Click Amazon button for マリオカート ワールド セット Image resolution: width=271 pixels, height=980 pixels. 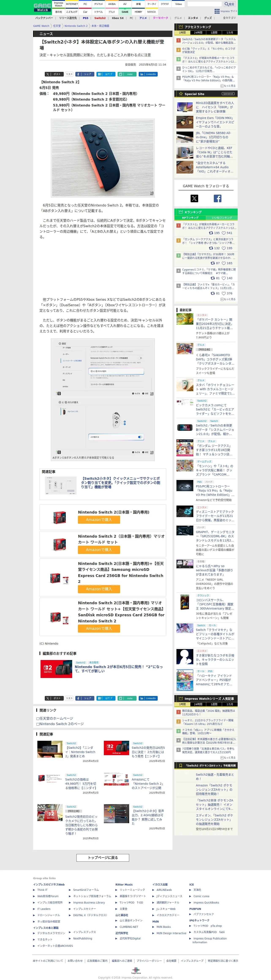(99, 550)
